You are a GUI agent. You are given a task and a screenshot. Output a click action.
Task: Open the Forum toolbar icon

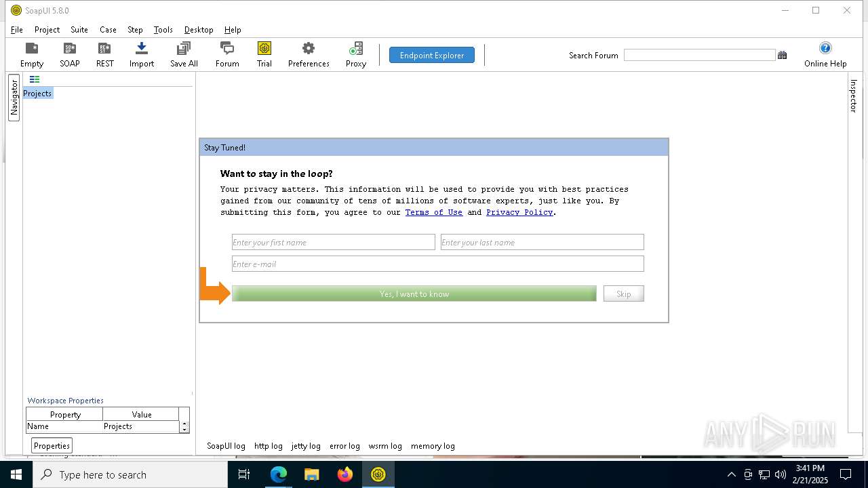click(x=227, y=55)
